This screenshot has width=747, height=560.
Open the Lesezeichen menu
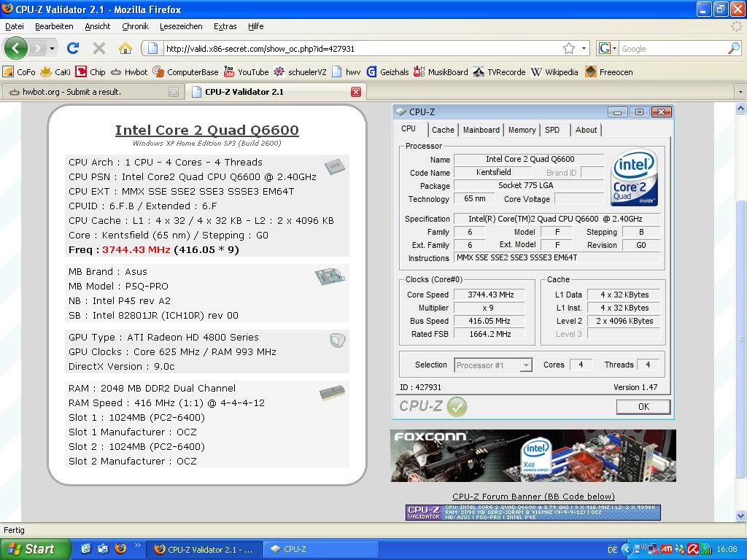[181, 26]
